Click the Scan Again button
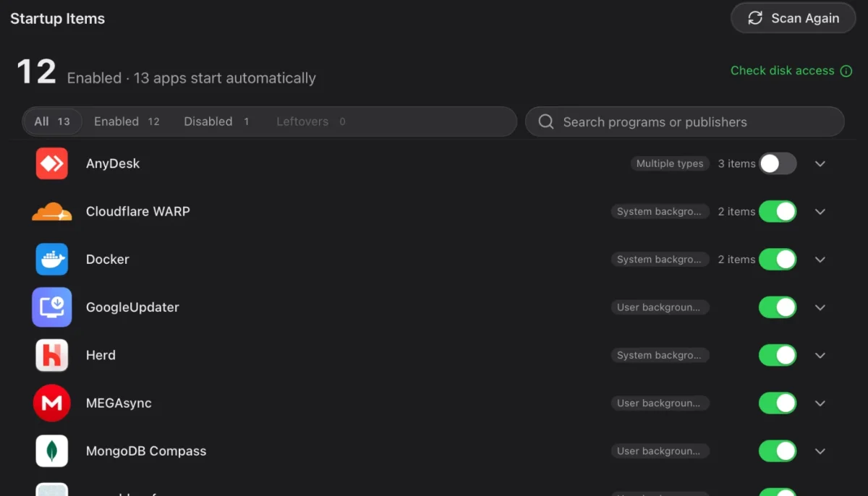The image size is (868, 496). (x=793, y=18)
